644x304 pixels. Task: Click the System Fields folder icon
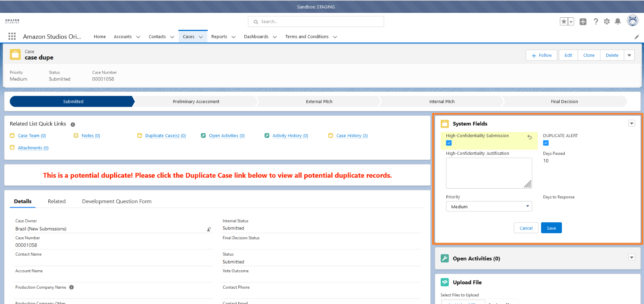pos(445,123)
